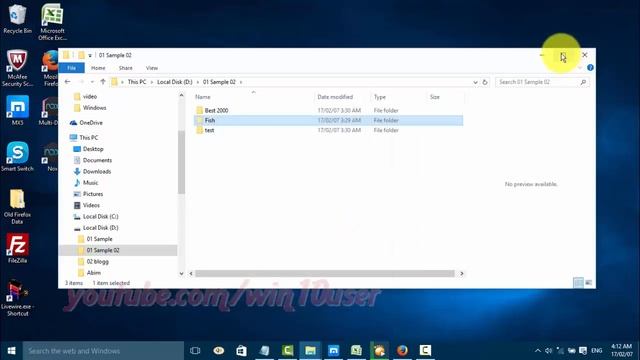This screenshot has width=640, height=360.
Task: Open the recent locations dropdown
Action: tap(92, 82)
